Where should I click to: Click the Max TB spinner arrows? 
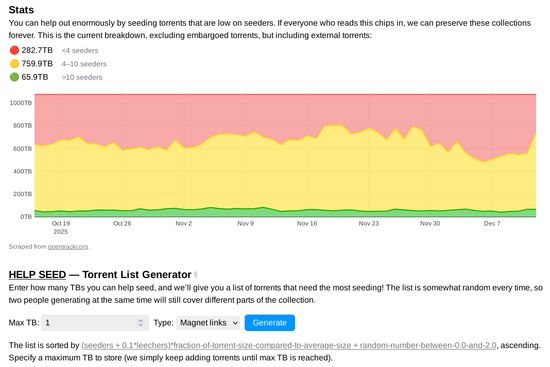(x=140, y=323)
